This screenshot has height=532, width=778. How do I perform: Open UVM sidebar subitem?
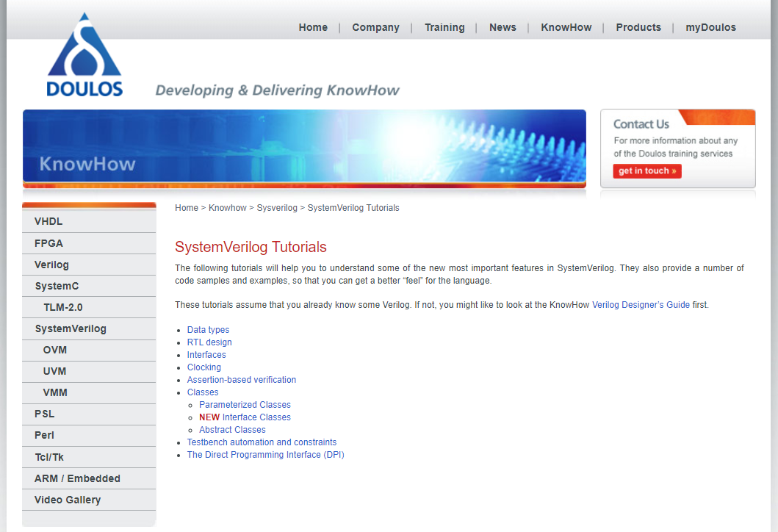pyautogui.click(x=89, y=371)
